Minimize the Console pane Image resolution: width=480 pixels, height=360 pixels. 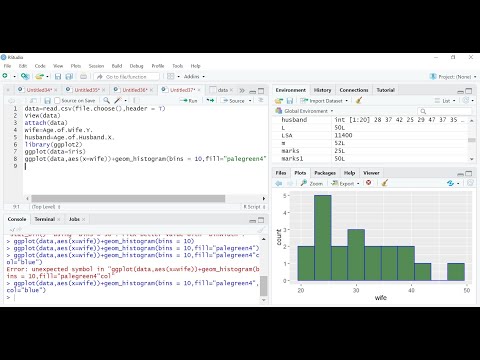253,220
